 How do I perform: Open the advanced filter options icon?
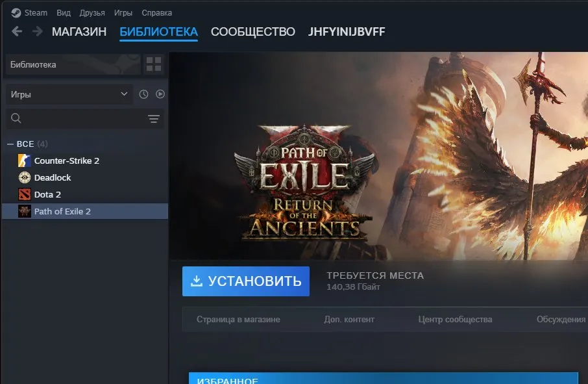pos(153,119)
